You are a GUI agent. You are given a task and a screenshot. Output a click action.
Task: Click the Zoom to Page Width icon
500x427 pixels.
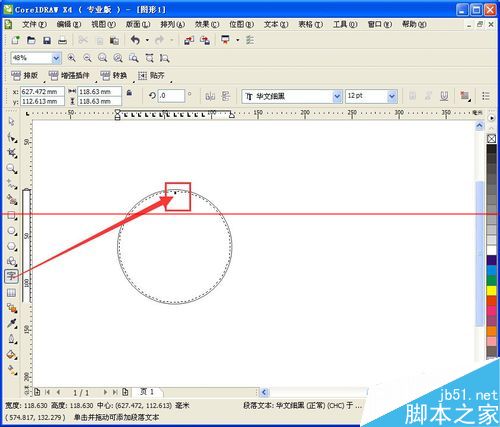tap(149, 58)
